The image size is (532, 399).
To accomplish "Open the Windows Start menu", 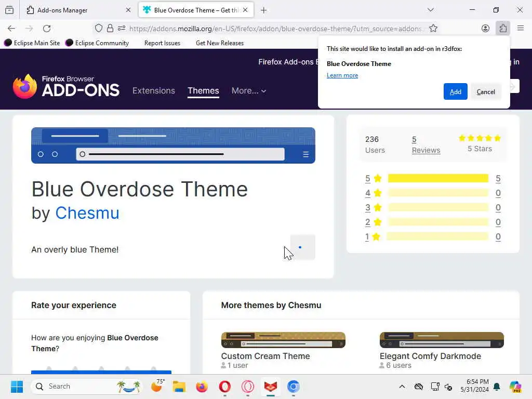I will click(17, 387).
